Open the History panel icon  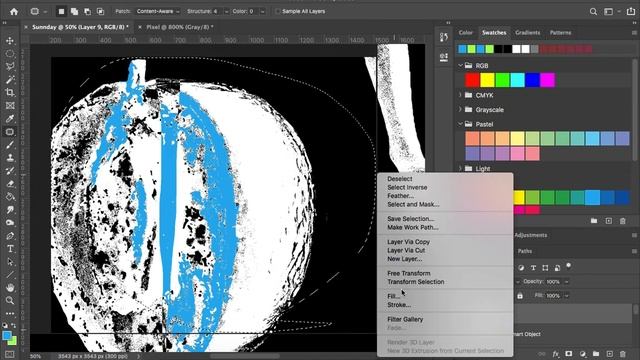coord(444,37)
